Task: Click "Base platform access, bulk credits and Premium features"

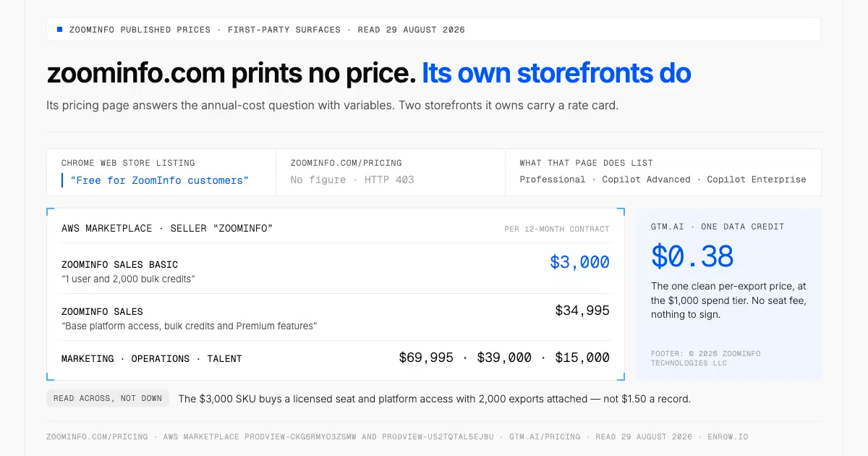Action: point(189,326)
